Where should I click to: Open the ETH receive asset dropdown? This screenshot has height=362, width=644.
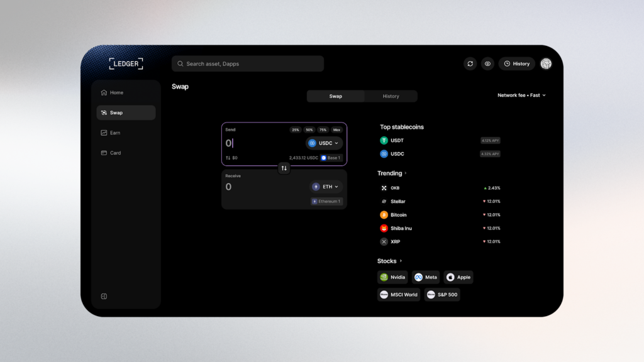(326, 187)
